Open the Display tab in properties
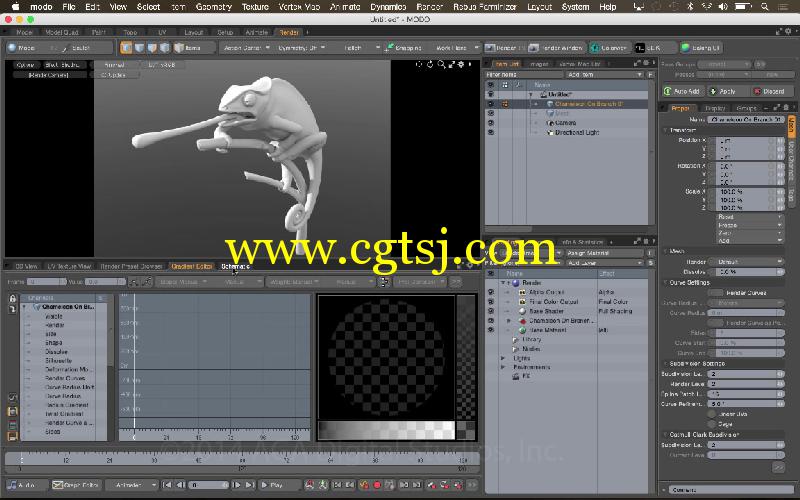The height and width of the screenshot is (500, 800). click(x=715, y=108)
